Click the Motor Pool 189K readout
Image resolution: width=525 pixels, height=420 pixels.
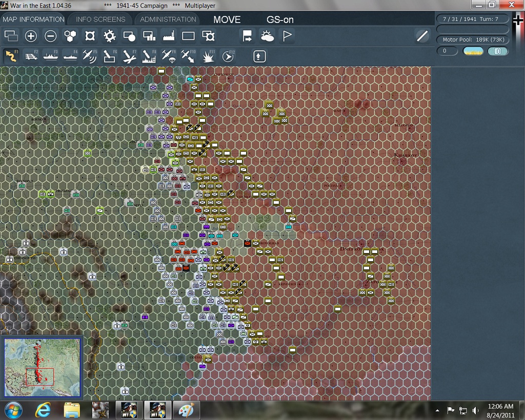tap(473, 39)
